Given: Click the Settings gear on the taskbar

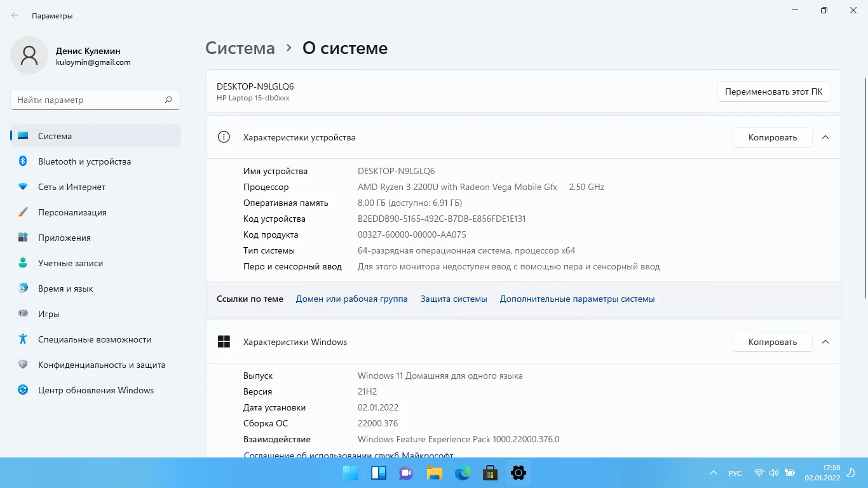Looking at the screenshot, I should [x=519, y=473].
